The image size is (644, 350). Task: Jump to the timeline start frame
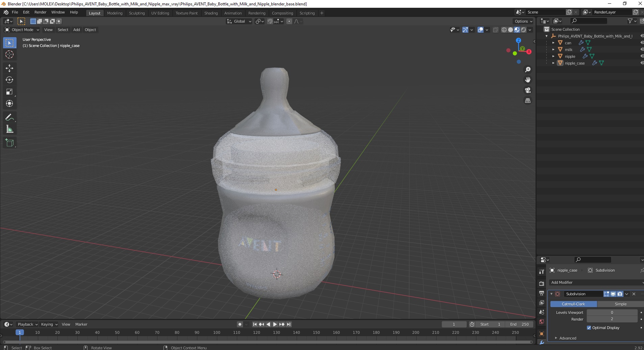pos(255,324)
